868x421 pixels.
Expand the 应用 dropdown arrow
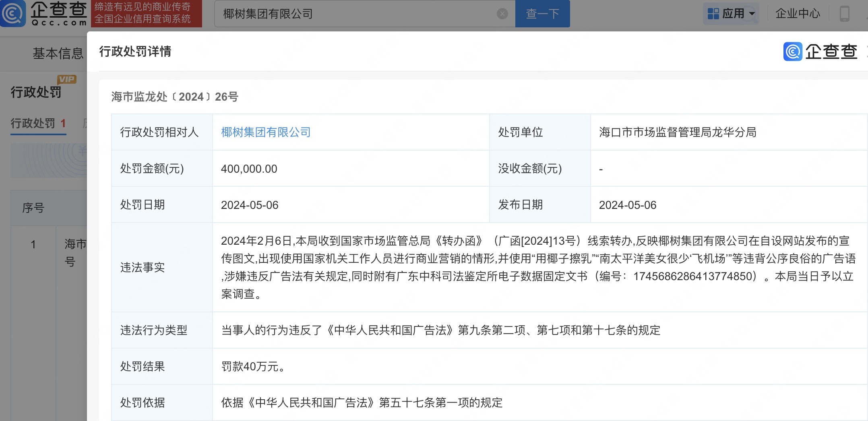pos(752,14)
